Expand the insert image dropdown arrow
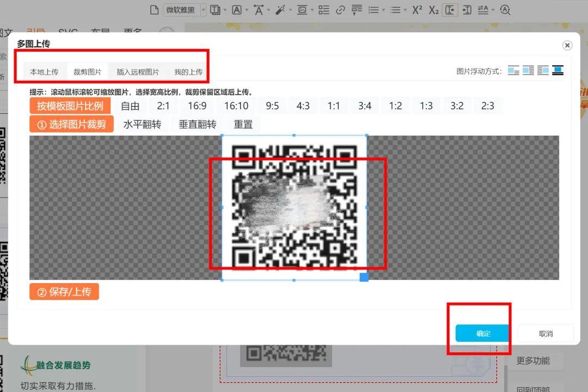The height and width of the screenshot is (392, 588). coord(311,10)
